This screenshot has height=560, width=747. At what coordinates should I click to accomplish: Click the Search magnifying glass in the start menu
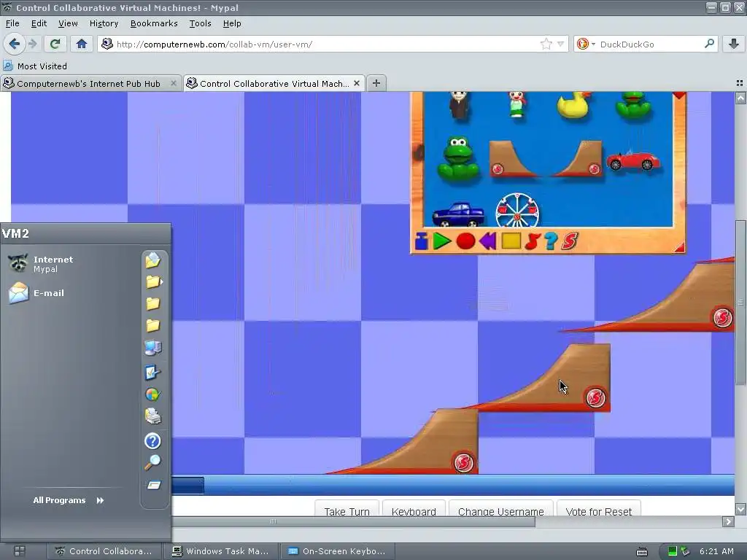(x=153, y=462)
